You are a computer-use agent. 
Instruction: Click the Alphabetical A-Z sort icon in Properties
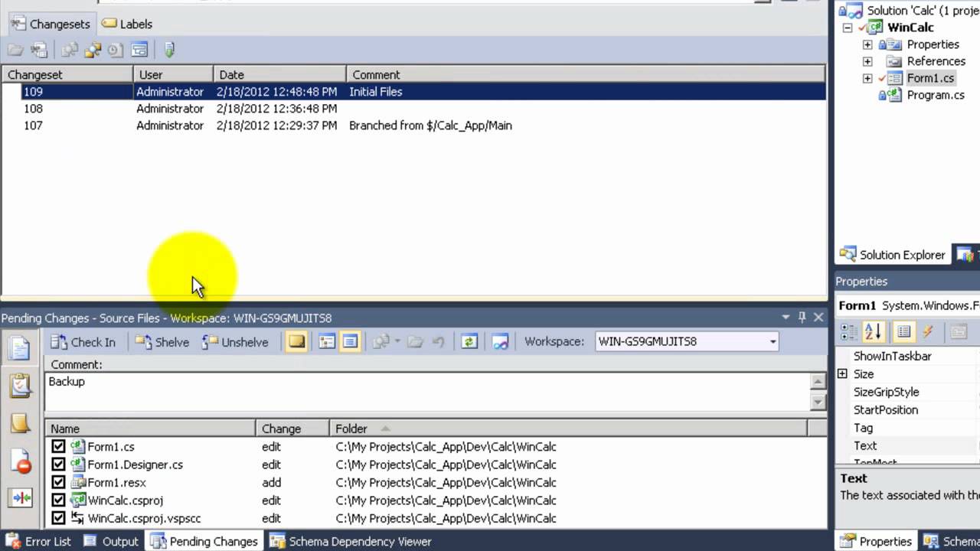(x=874, y=331)
